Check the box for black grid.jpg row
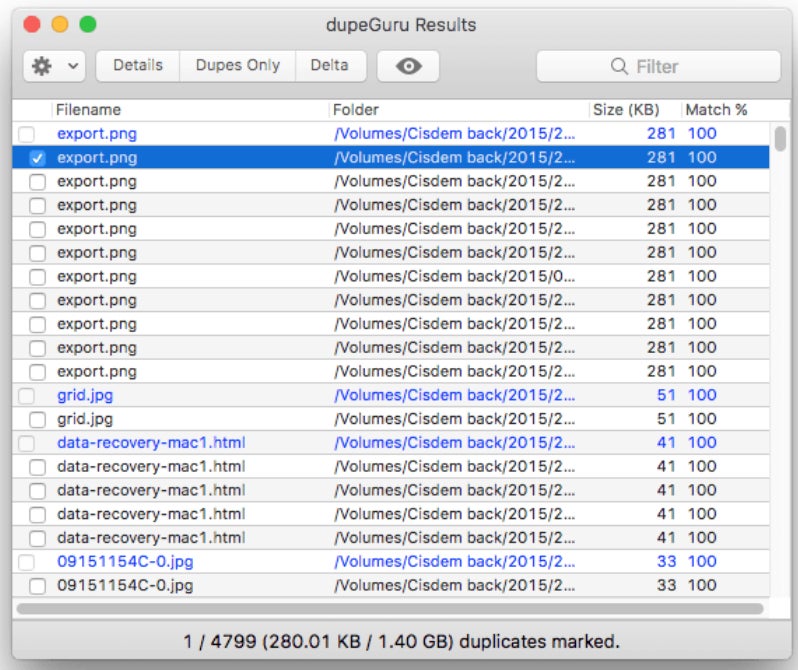This screenshot has width=798, height=670. (37, 420)
